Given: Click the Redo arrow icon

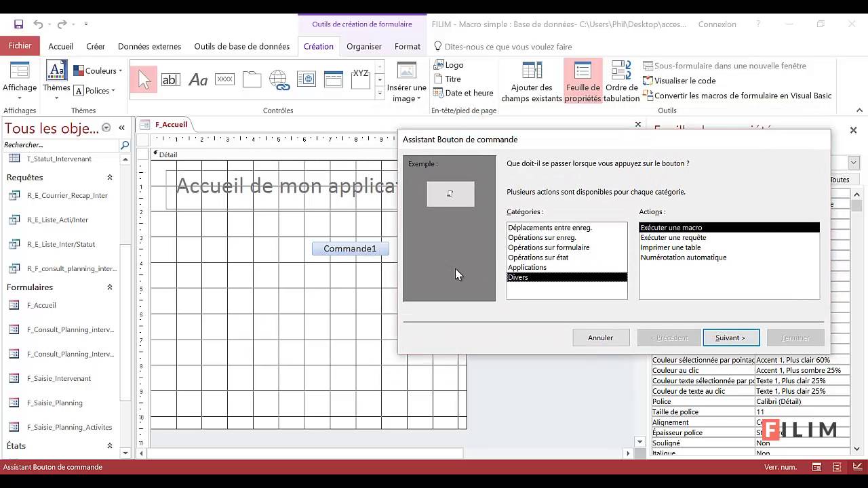Looking at the screenshot, I should click(x=62, y=24).
